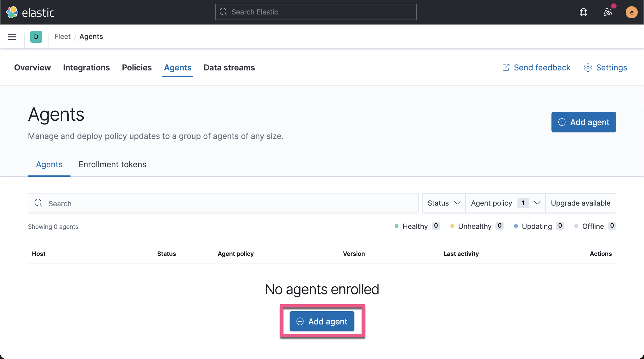644x359 pixels.
Task: Switch to the Data streams tab
Action: (229, 68)
